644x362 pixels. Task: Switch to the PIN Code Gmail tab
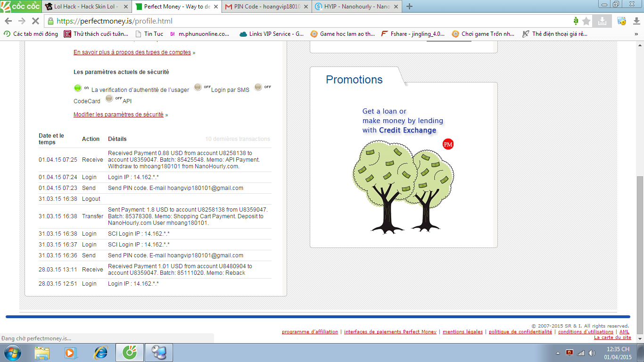click(x=267, y=7)
